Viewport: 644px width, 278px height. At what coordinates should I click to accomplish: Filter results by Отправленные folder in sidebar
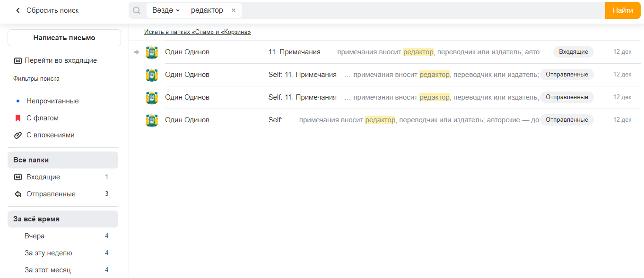tap(51, 194)
